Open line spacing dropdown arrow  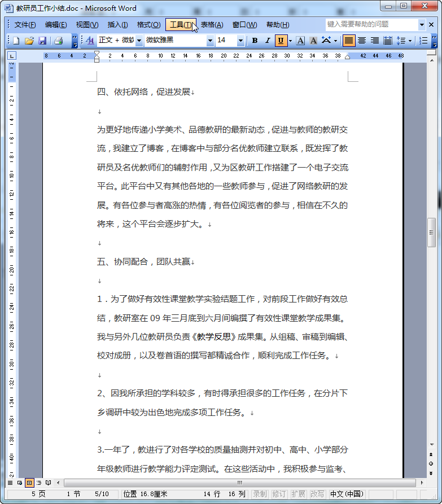click(410, 41)
